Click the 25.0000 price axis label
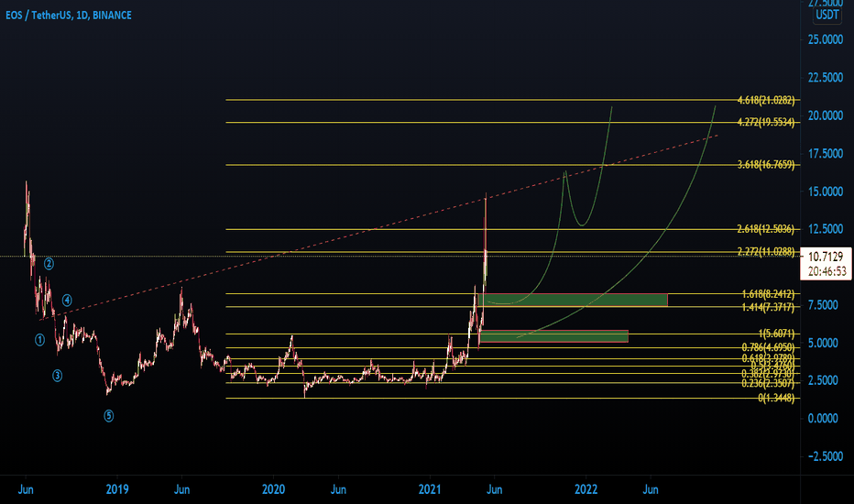This screenshot has width=854, height=504. coord(825,39)
